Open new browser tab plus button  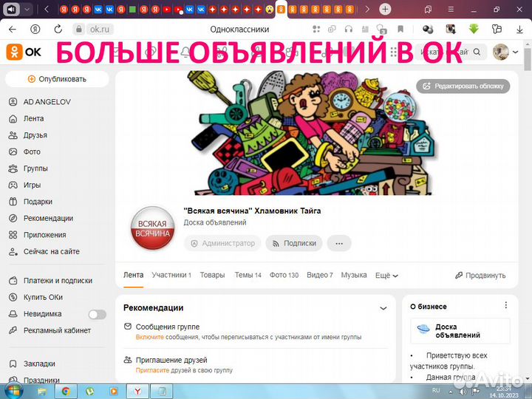pyautogui.click(x=385, y=9)
